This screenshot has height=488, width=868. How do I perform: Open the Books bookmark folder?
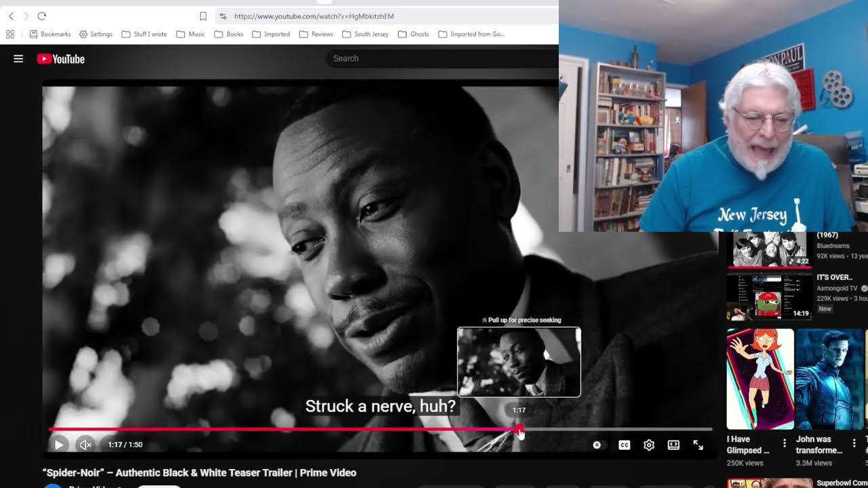click(x=229, y=34)
